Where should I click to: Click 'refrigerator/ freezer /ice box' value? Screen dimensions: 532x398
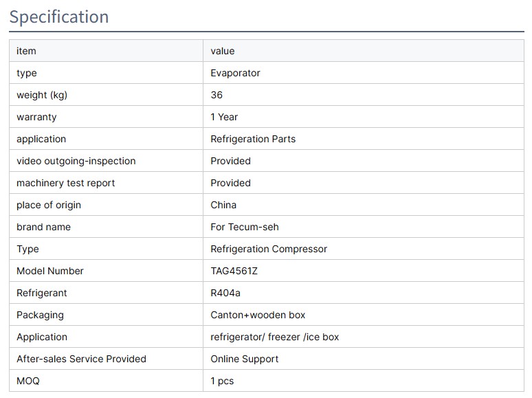(x=274, y=337)
